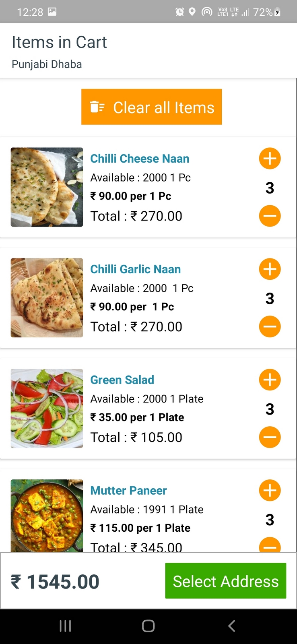
Task: Tap minus icon for Chilli Garlic Naan
Action: pos(270,326)
